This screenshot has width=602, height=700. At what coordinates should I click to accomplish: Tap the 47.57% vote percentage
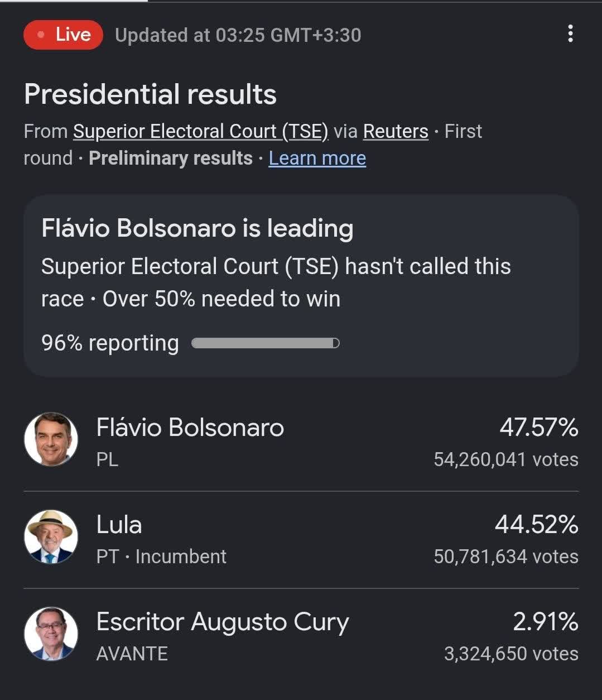pyautogui.click(x=538, y=428)
